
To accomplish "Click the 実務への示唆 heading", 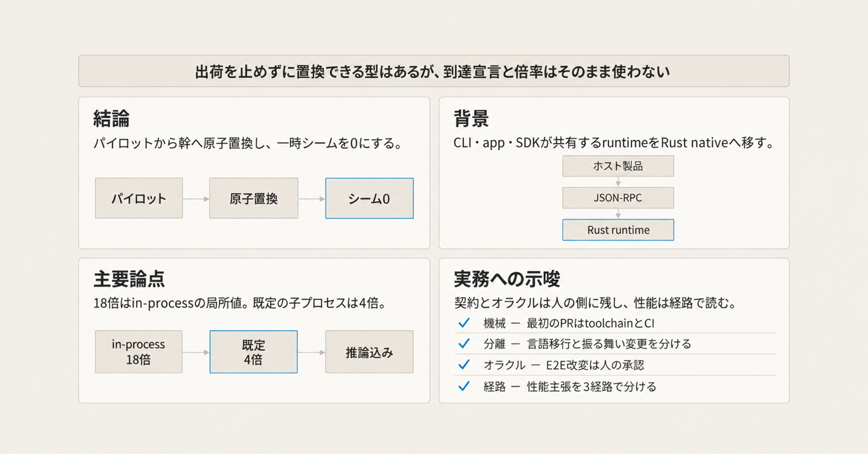I will pos(507,279).
